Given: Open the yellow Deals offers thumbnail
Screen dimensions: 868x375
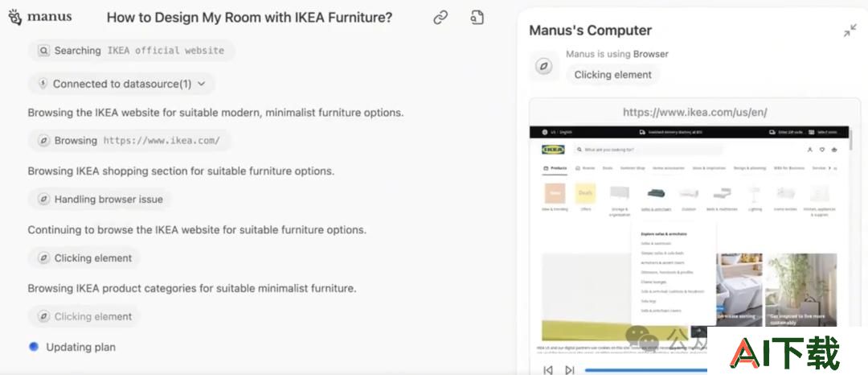Looking at the screenshot, I should (x=585, y=194).
